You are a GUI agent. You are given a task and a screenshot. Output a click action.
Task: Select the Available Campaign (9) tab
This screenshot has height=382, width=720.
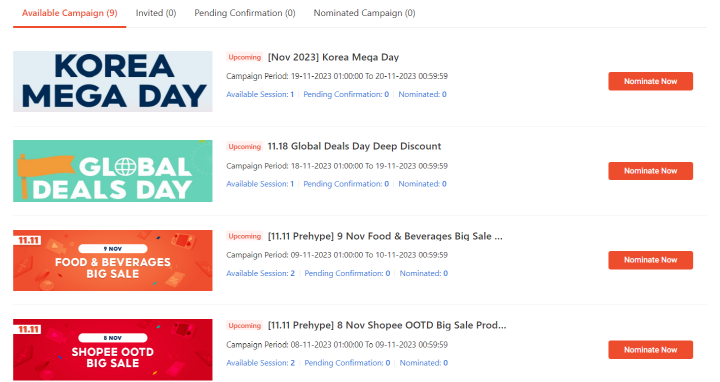pyautogui.click(x=69, y=13)
